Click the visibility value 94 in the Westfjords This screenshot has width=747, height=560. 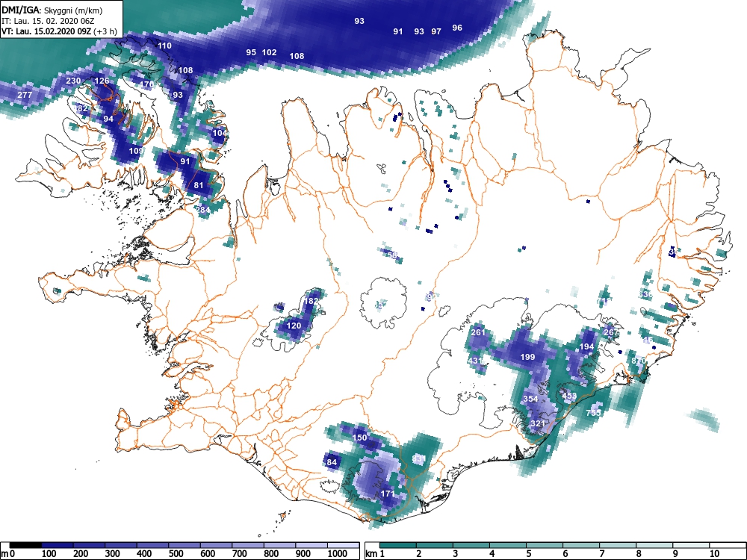click(x=108, y=119)
